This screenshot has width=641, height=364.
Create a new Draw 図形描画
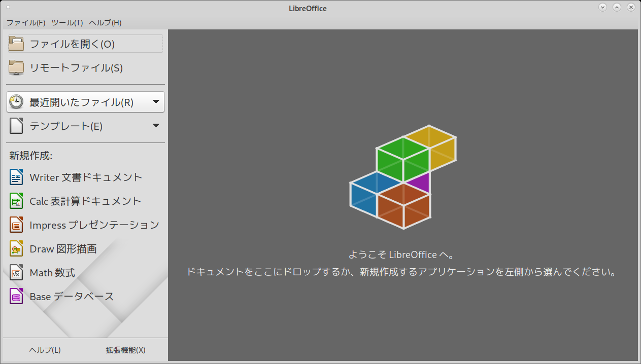pos(63,249)
